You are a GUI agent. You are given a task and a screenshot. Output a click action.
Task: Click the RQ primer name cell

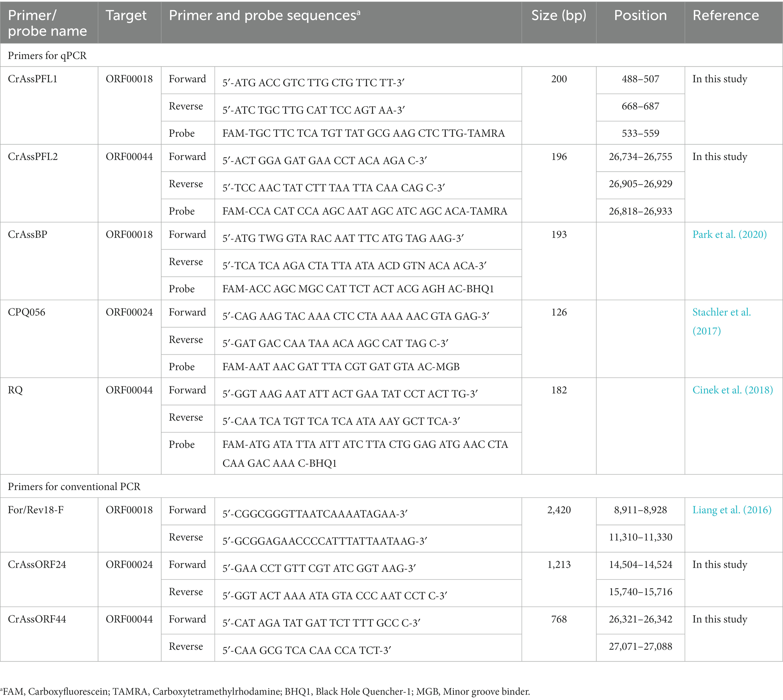click(x=49, y=426)
